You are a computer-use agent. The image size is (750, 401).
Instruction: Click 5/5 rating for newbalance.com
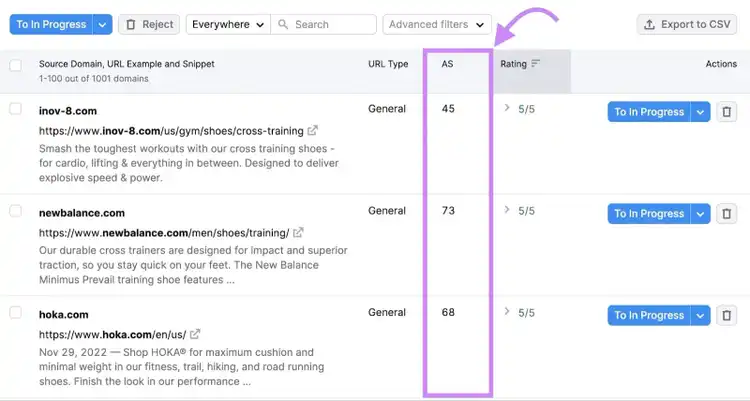pyautogui.click(x=527, y=211)
